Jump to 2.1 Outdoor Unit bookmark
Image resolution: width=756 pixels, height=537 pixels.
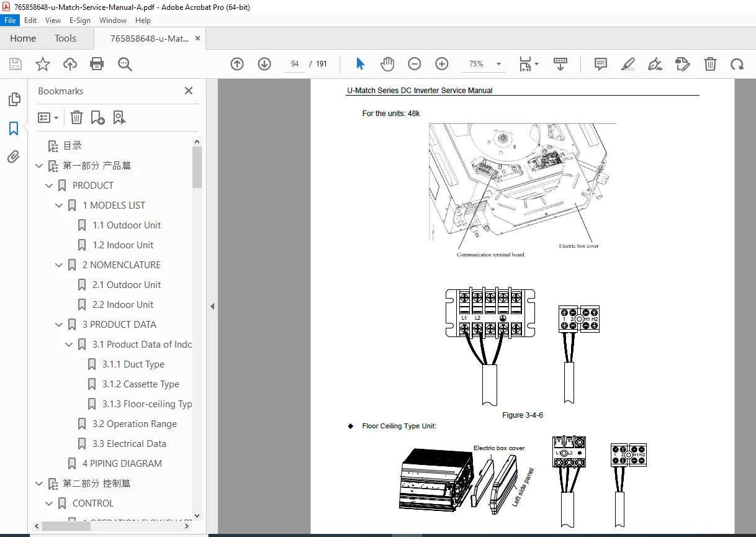click(x=127, y=285)
